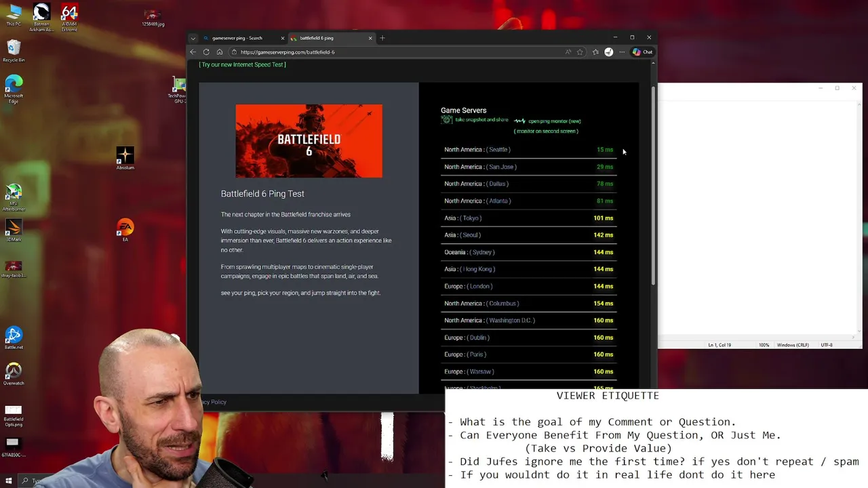868x488 pixels.
Task: Open TechPowerUp GPU-Z desktop shortcut
Action: pos(179,90)
